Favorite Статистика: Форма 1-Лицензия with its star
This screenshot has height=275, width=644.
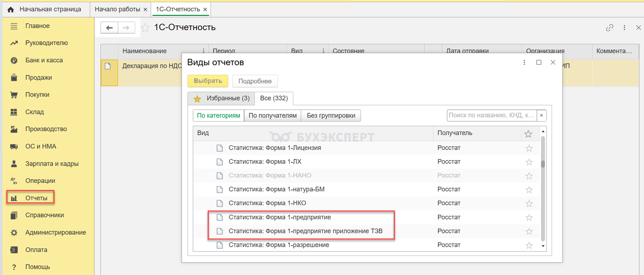click(x=529, y=148)
